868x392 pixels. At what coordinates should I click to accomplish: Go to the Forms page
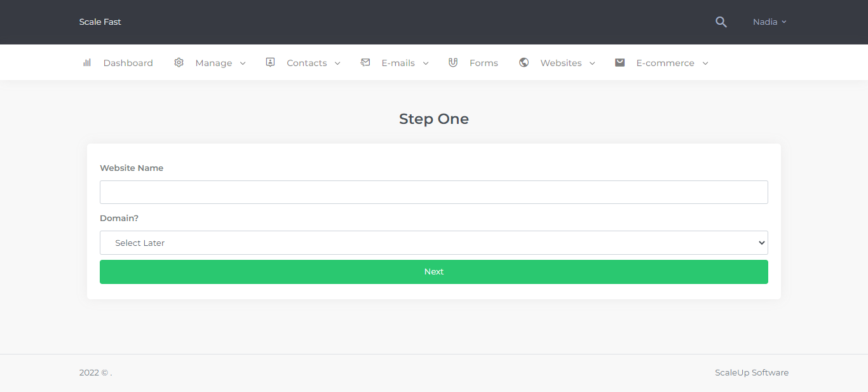tap(473, 63)
